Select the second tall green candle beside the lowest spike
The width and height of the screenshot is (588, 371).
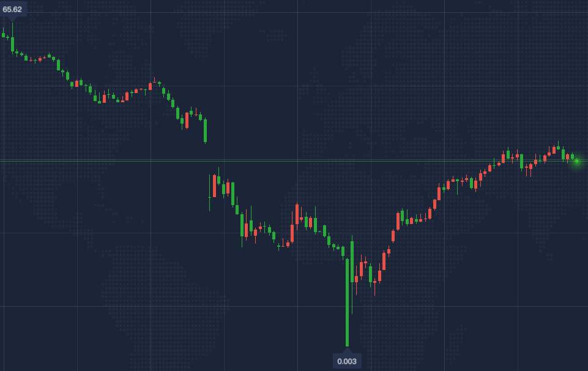[352, 262]
